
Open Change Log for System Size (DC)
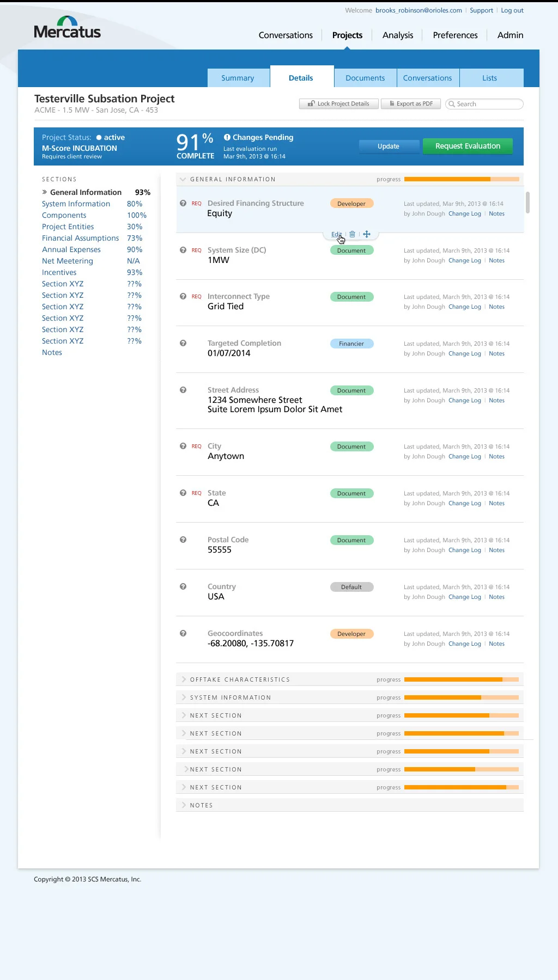pyautogui.click(x=465, y=260)
